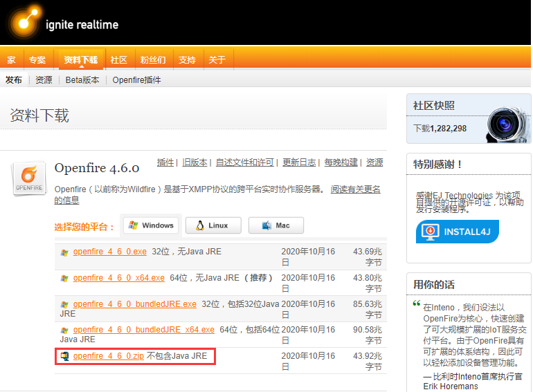The height and width of the screenshot is (392, 533).
Task: Download openfire_4_6_0_bundledJRE_x64.exe
Action: (x=144, y=330)
